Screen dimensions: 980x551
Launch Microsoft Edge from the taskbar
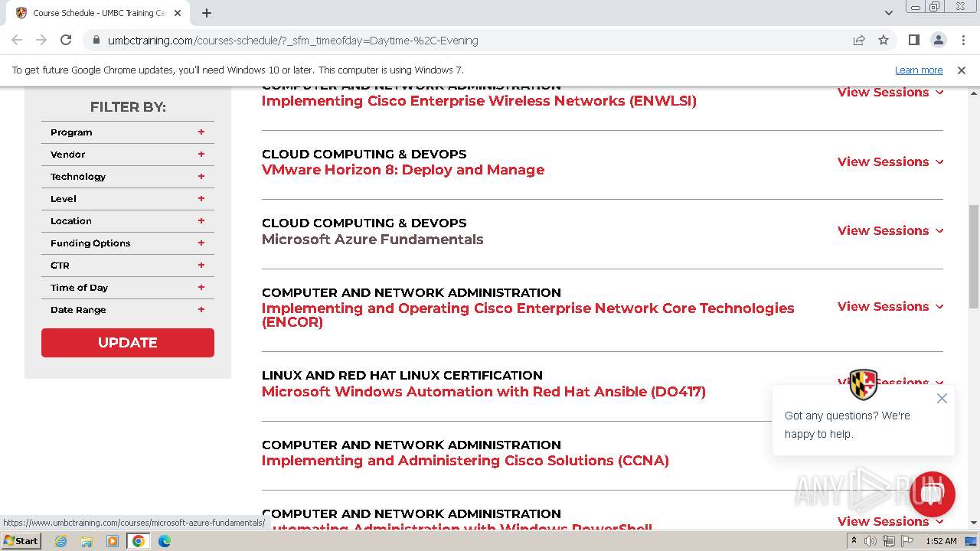pyautogui.click(x=165, y=541)
